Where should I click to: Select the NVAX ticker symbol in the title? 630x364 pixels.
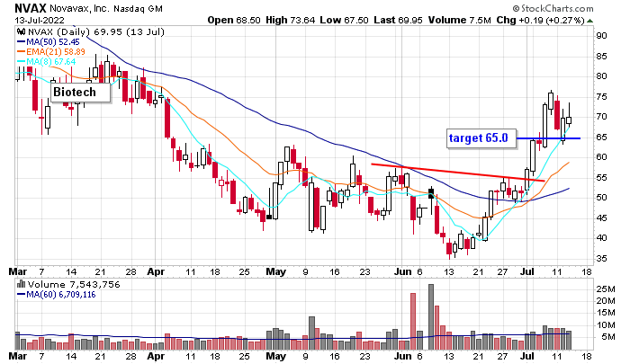pyautogui.click(x=31, y=7)
